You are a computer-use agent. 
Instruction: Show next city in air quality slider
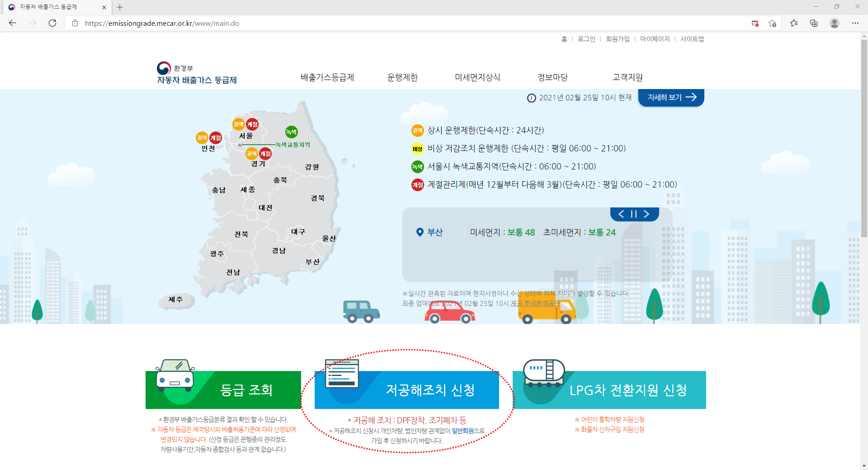tap(646, 214)
